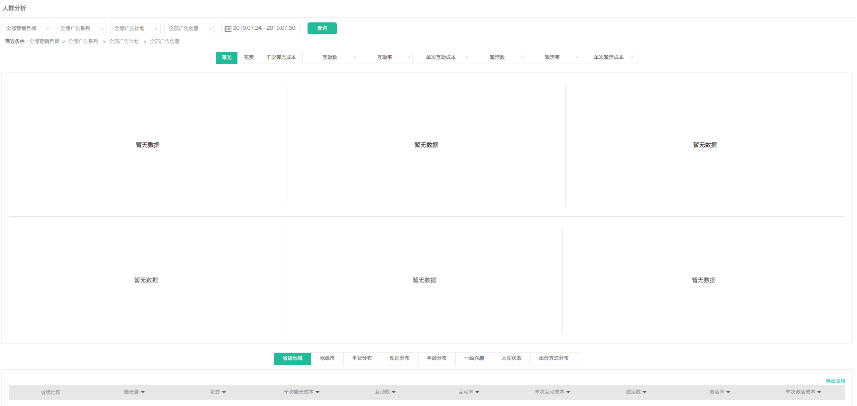857x406 pixels.
Task: Sort by the 曝光量 column arrow
Action: point(144,392)
